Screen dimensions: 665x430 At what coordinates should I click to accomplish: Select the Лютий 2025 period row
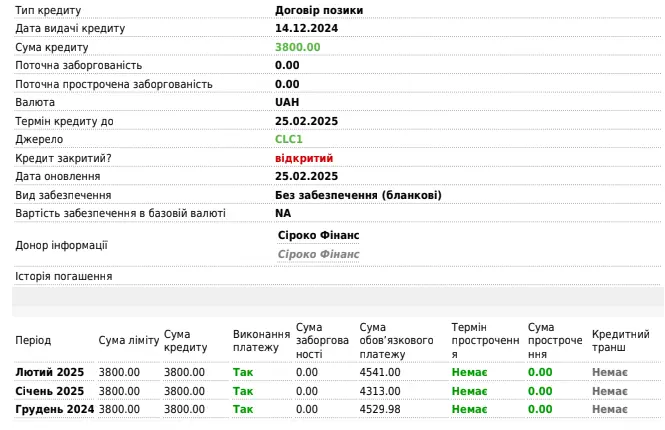click(x=50, y=372)
